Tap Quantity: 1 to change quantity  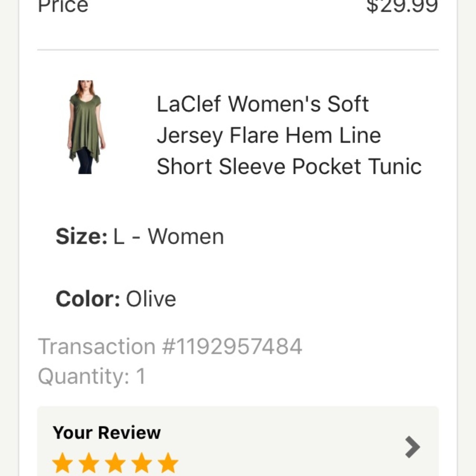(x=91, y=376)
